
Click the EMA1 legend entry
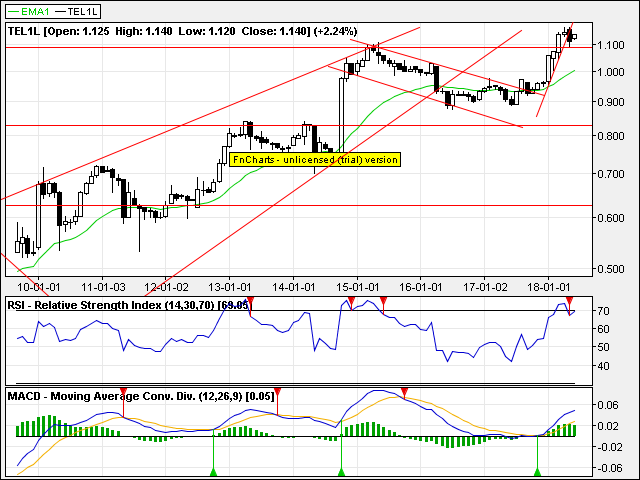click(29, 11)
